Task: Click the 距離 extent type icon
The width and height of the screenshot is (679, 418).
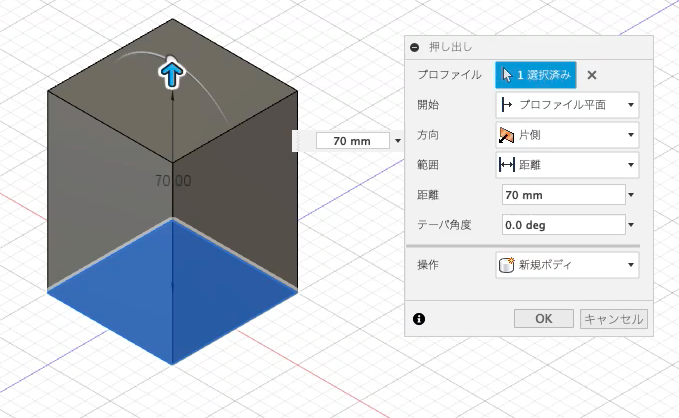Action: pos(506,165)
